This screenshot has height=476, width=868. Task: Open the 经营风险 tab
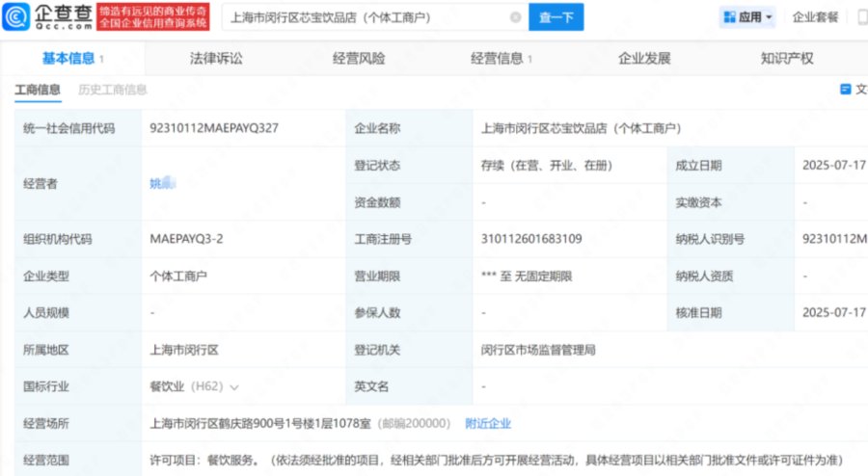(x=359, y=58)
